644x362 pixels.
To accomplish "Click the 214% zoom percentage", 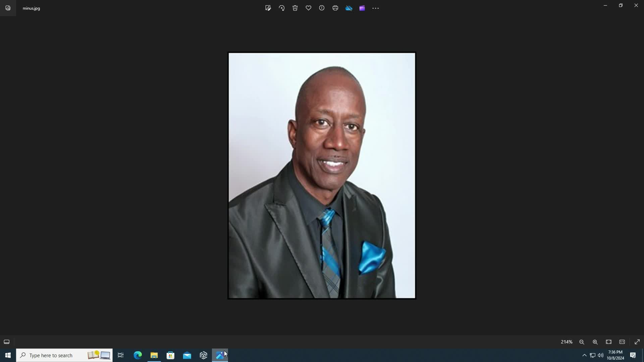I will coord(567,342).
